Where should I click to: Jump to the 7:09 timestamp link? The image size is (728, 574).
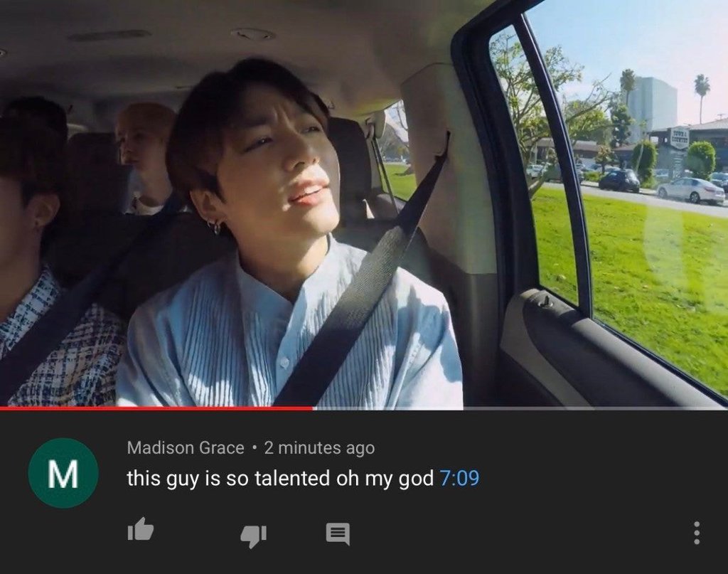459,478
